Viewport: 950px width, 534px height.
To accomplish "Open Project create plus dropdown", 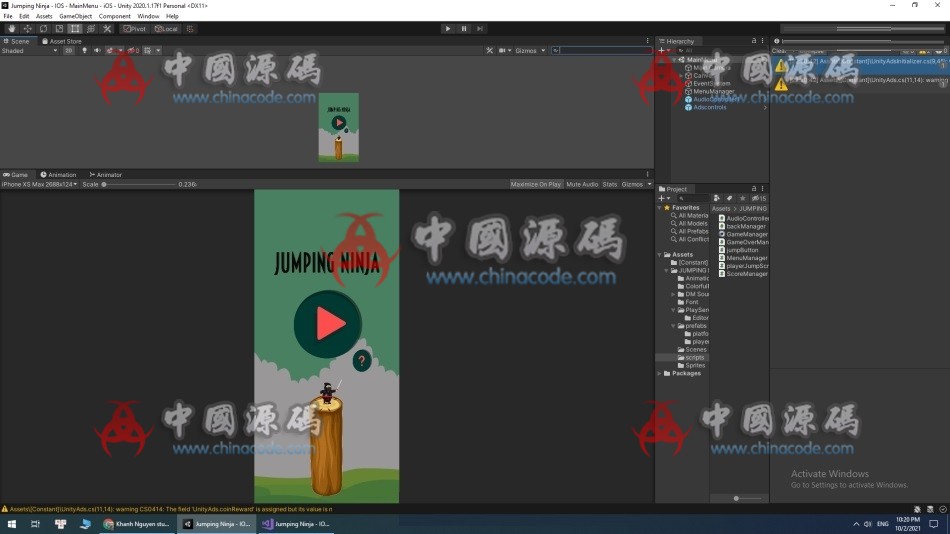I will 664,198.
